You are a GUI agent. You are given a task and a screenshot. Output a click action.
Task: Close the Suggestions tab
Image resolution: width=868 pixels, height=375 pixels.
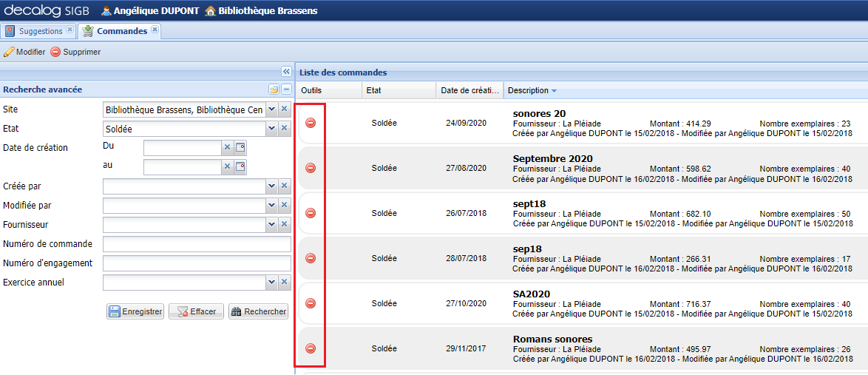(69, 30)
